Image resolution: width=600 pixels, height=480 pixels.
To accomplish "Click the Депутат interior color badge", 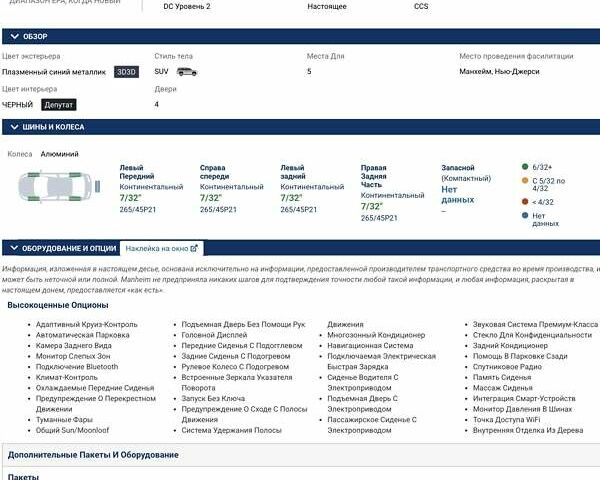I will pyautogui.click(x=58, y=104).
